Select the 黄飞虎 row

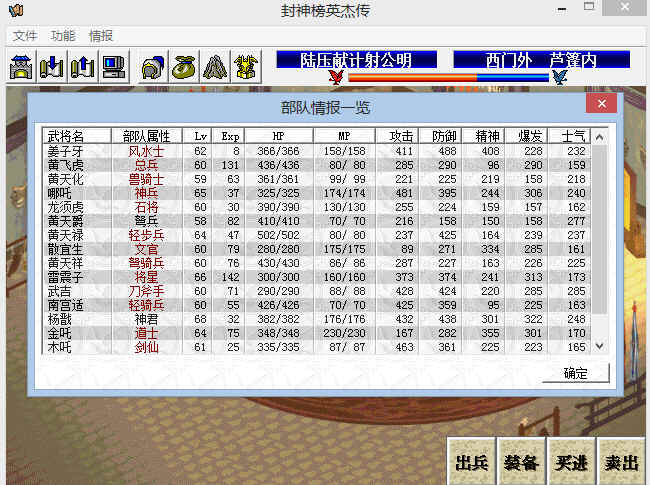tap(317, 165)
